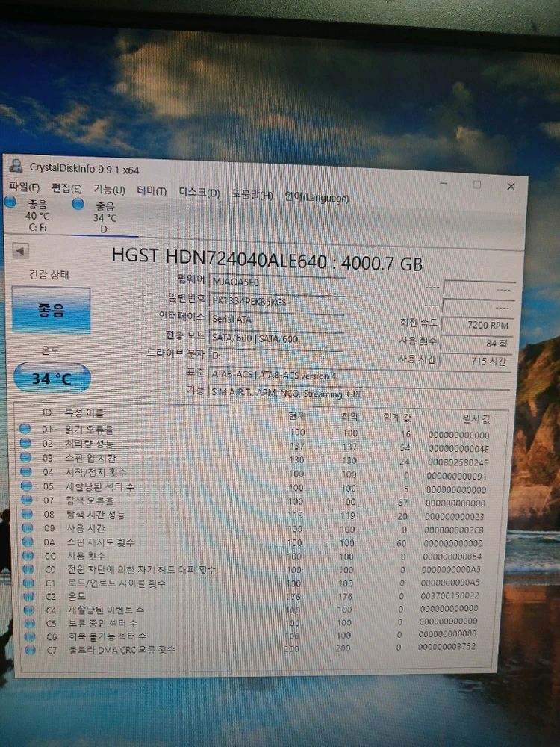Click the interface field Serial ATA
The height and width of the screenshot is (747, 560).
(277, 319)
